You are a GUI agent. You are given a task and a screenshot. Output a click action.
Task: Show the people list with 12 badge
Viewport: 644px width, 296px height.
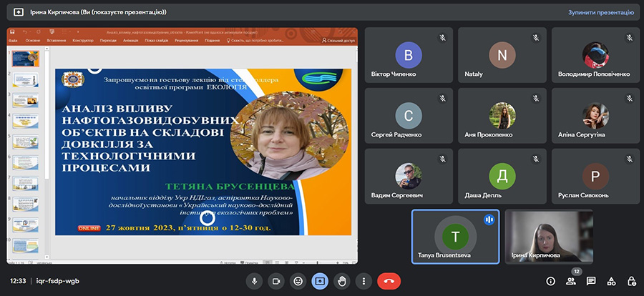pyautogui.click(x=571, y=281)
